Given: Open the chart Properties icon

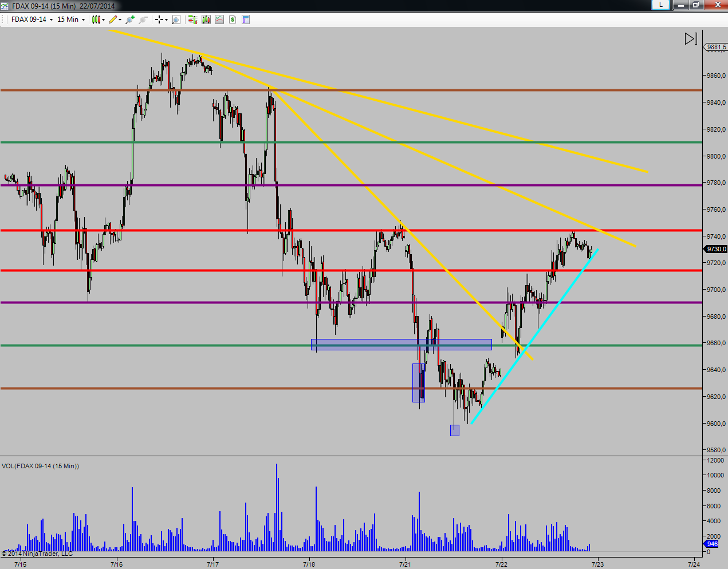Looking at the screenshot, I should (x=246, y=19).
